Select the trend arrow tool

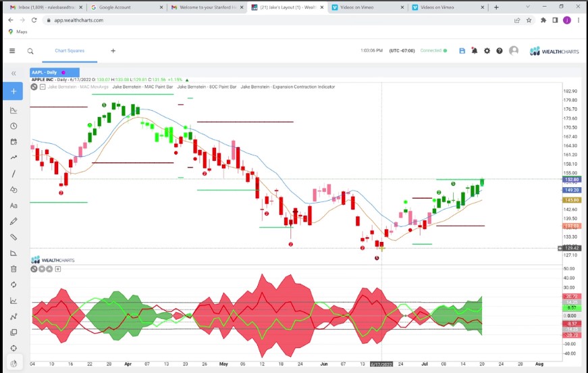(14, 157)
